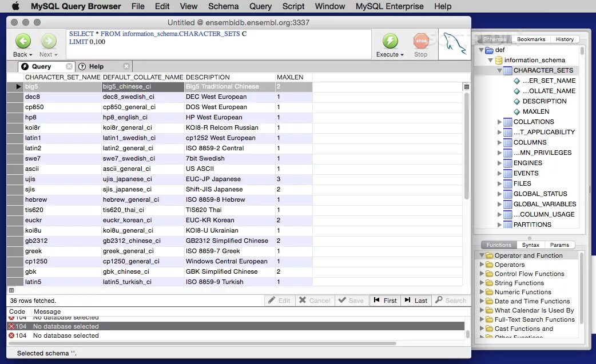The image size is (596, 364).
Task: Click the EVENTS table icon
Action: pyautogui.click(x=507, y=173)
